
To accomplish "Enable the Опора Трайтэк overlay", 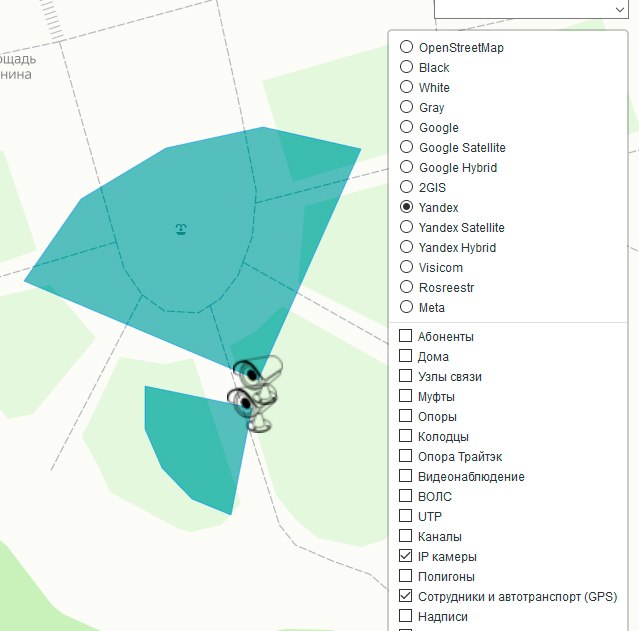I will pos(405,455).
